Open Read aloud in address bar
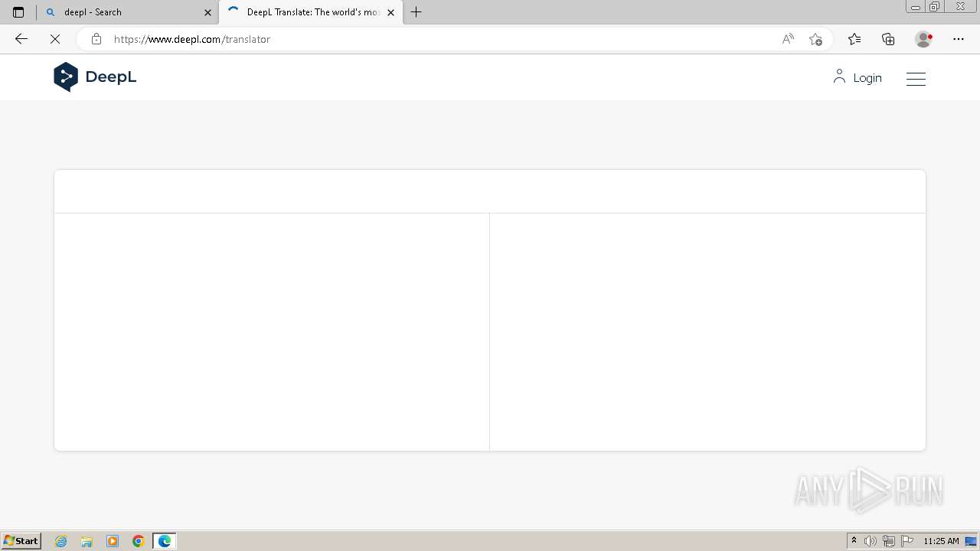The image size is (980, 551). point(788,39)
